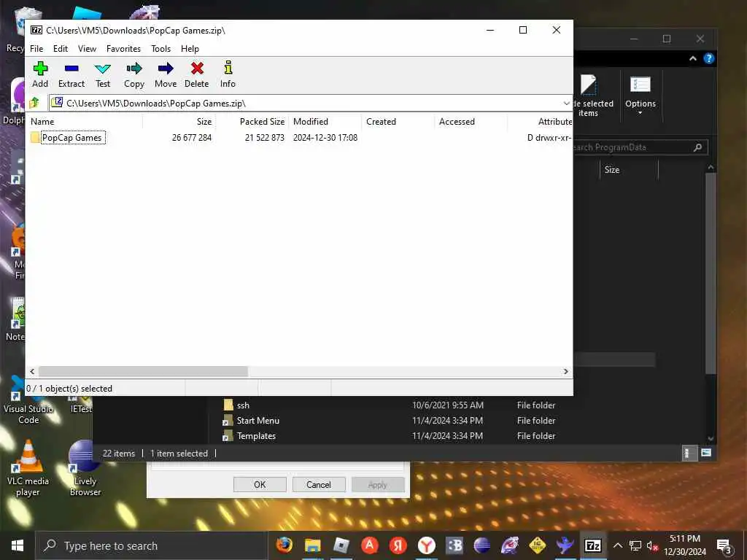Open the taskbar clock showing 5:11 PM
This screenshot has width=747, height=560.
click(685, 545)
